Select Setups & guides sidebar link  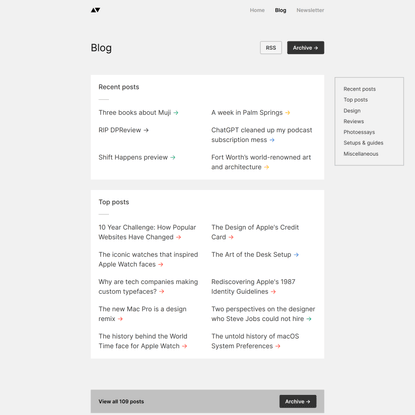point(363,143)
